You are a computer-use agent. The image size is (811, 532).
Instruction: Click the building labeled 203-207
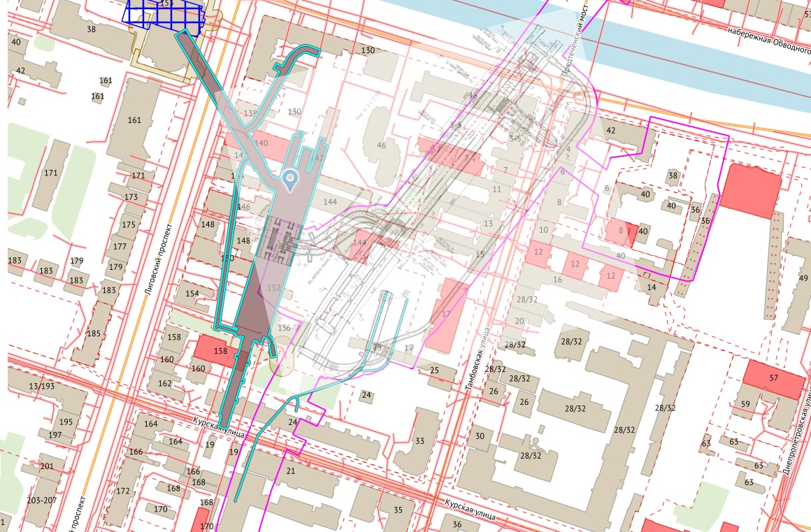pos(41,501)
